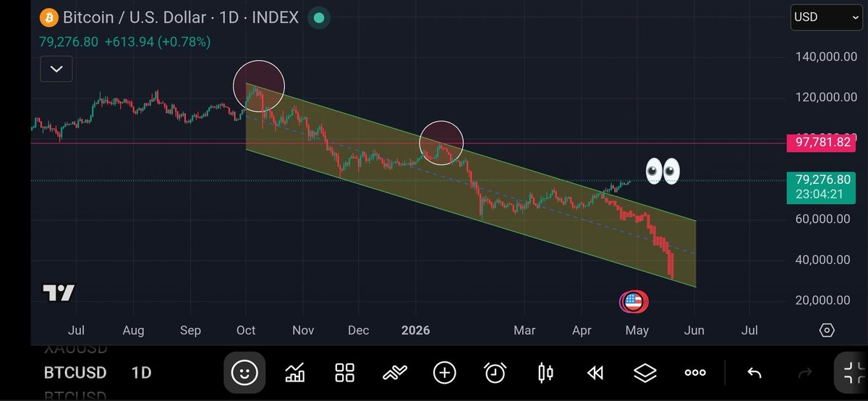Click the 40,000.00 price axis label
Screen dimensions: 868x401
pos(825,259)
